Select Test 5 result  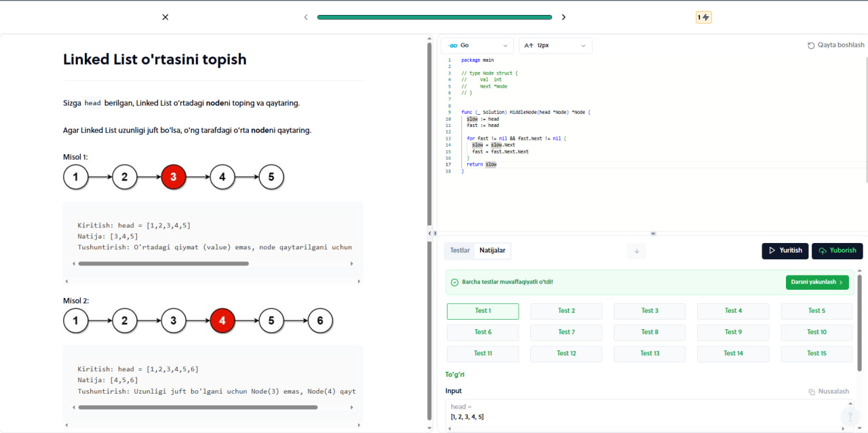pyautogui.click(x=816, y=311)
